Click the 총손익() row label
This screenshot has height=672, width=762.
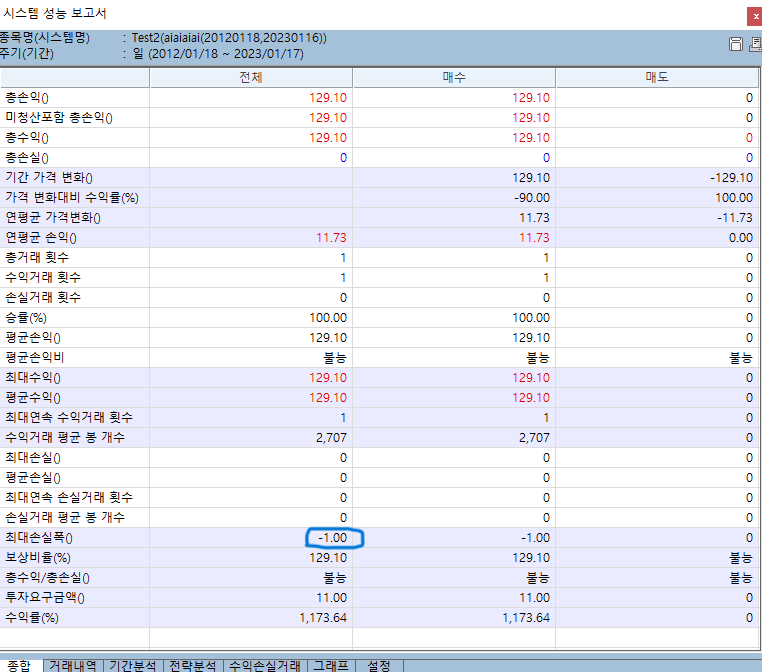(28, 98)
